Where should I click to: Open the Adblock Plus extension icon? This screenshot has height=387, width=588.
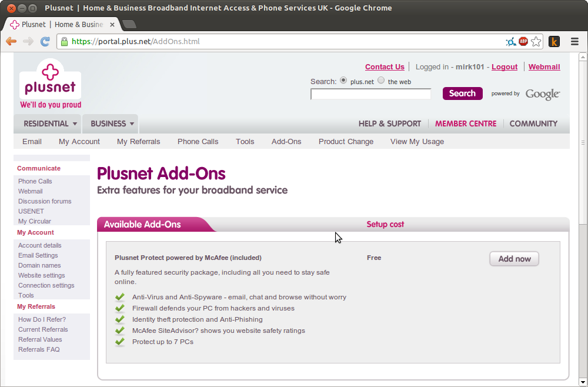coord(523,41)
